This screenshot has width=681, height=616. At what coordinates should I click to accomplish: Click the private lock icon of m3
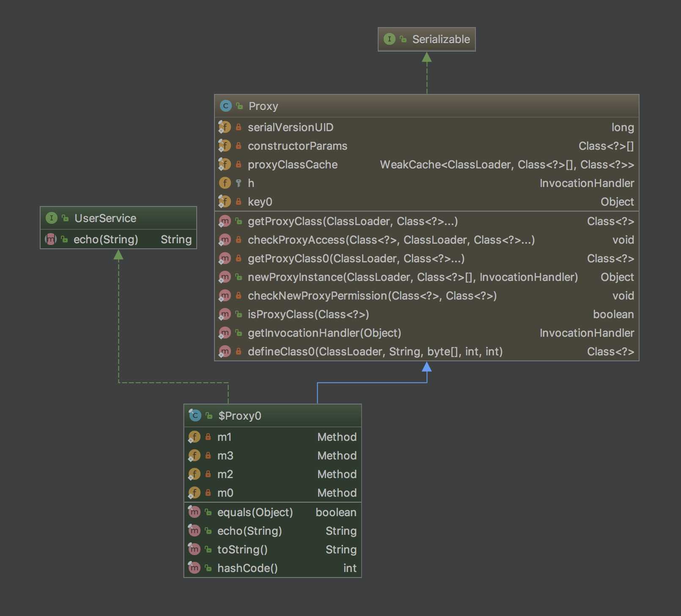click(208, 455)
